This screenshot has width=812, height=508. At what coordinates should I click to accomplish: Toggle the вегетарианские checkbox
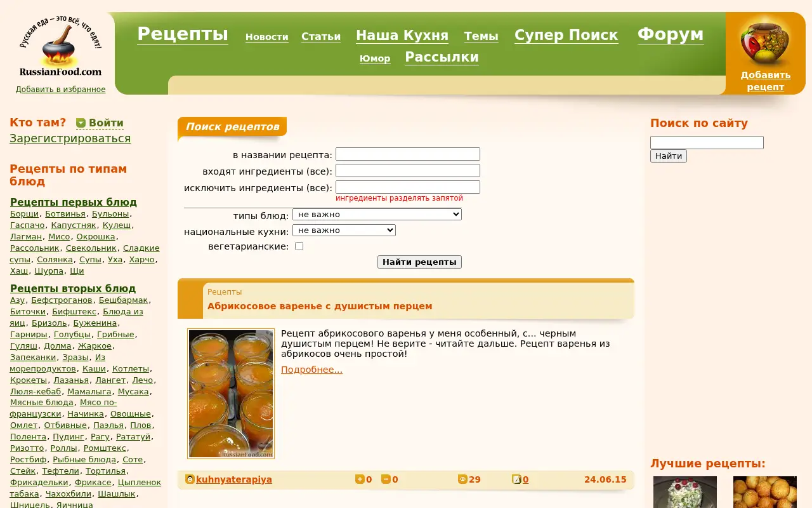(x=299, y=246)
